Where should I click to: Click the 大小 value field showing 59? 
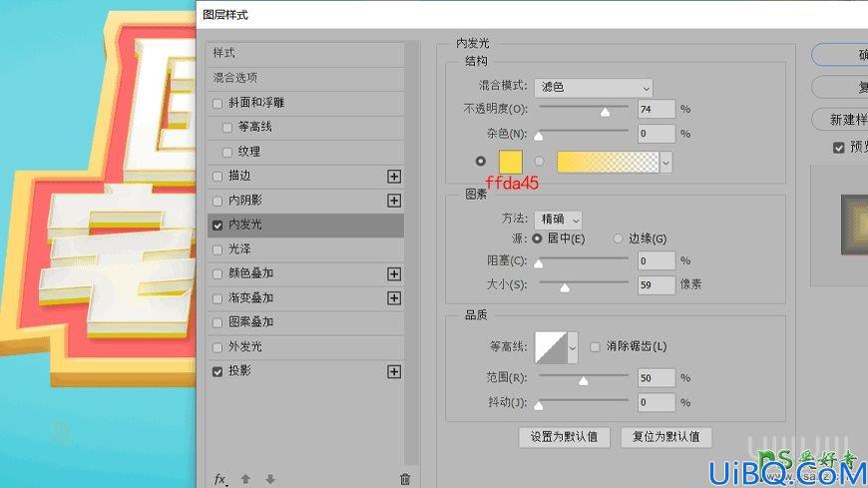click(656, 285)
